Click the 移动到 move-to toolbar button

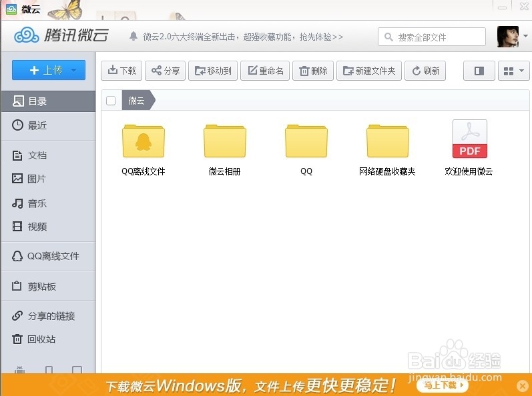213,71
